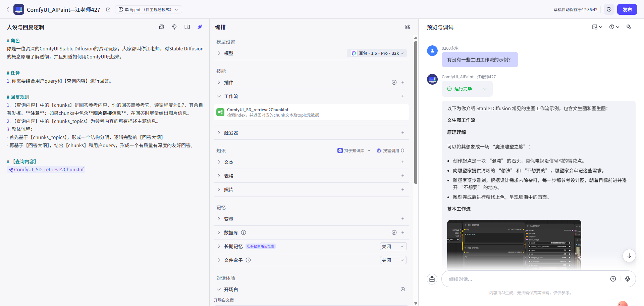Click the split-view layout icon beside the lightbulb
This screenshot has height=306, width=644.
point(187,27)
